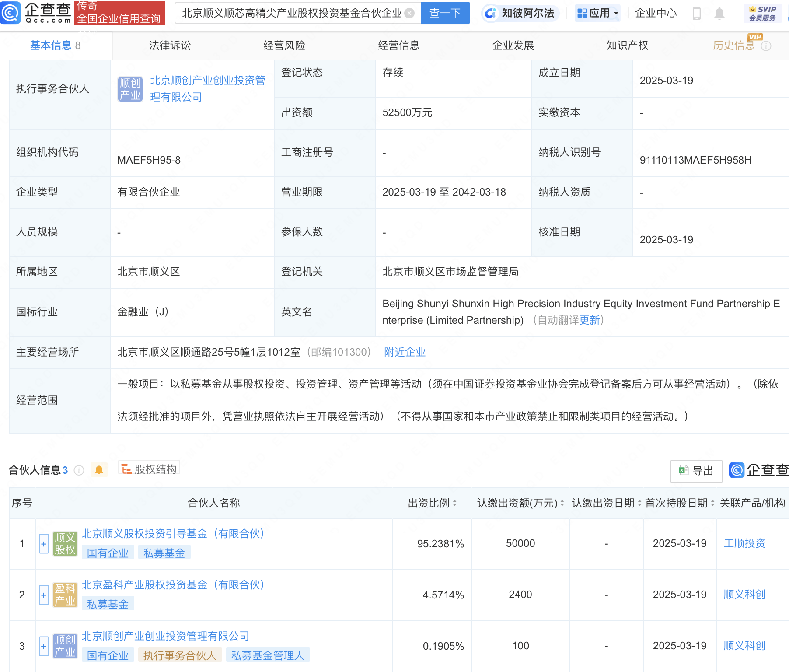Click the 52500万元 capital value
The image size is (789, 672).
[407, 112]
